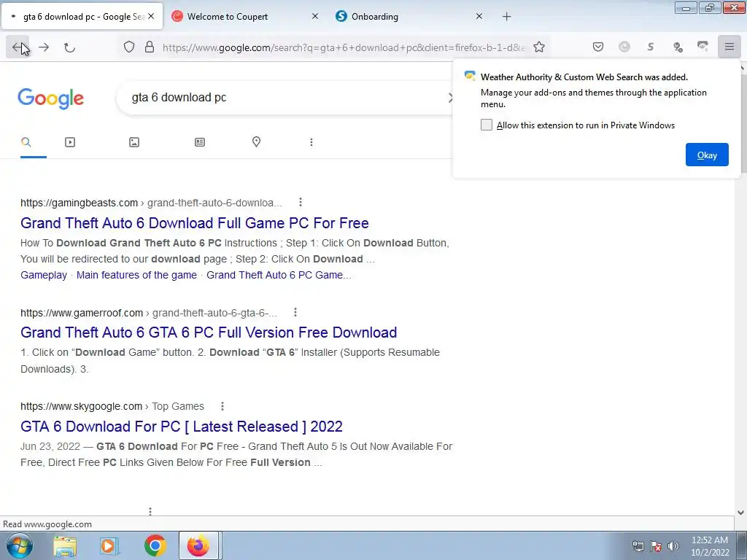Open the network tray icon
Screen dimensions: 747x560
[x=638, y=546]
